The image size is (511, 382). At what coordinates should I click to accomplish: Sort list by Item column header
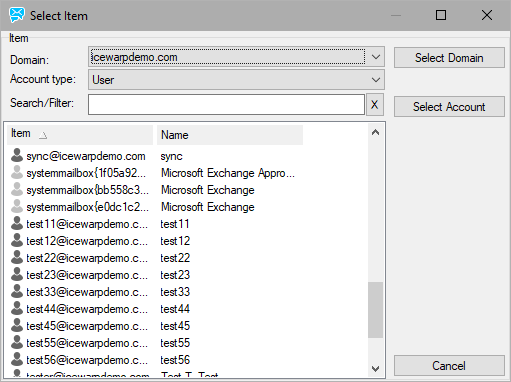point(80,135)
